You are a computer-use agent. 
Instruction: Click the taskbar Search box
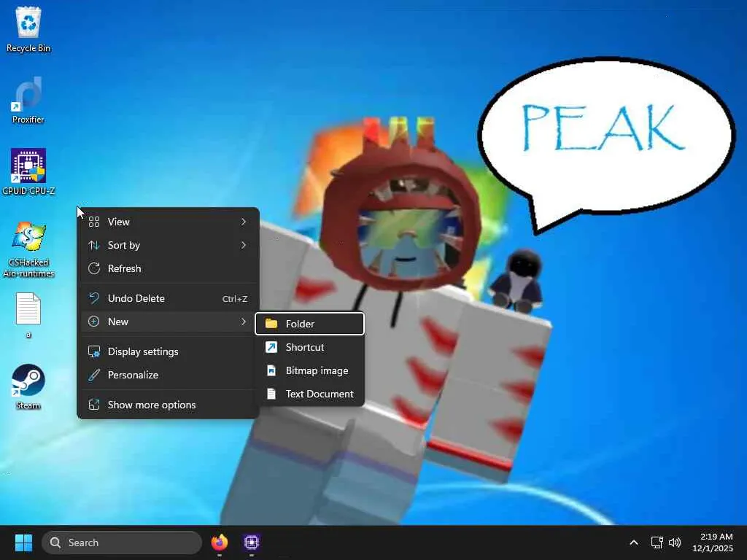[x=122, y=542]
